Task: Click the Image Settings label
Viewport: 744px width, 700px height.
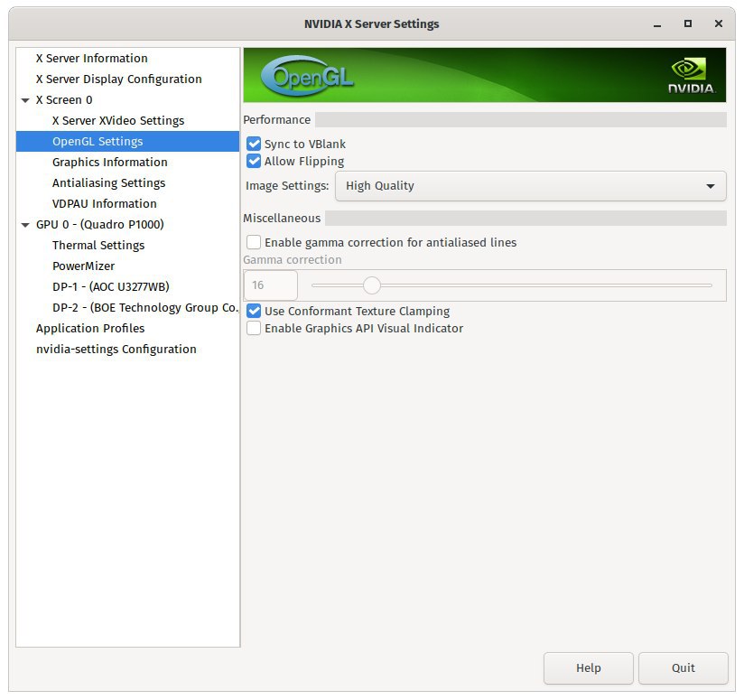Action: click(287, 186)
